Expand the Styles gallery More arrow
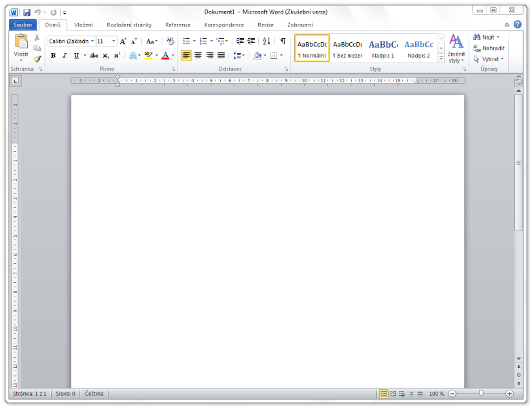The image size is (532, 408). click(441, 58)
